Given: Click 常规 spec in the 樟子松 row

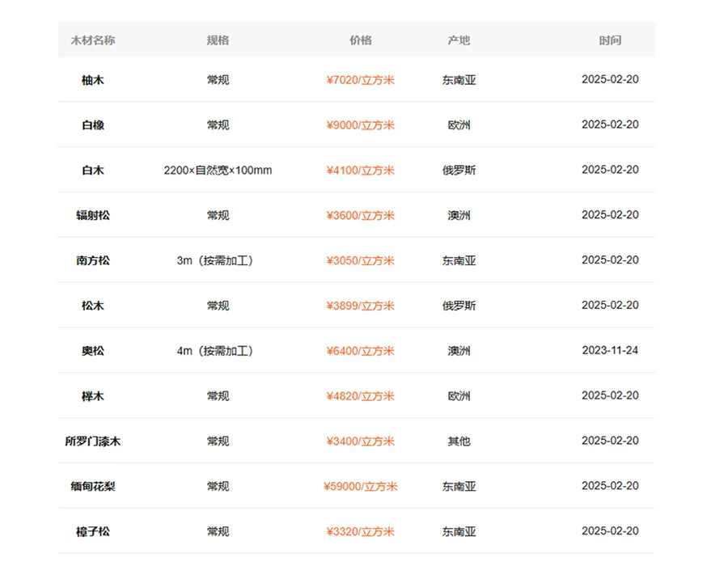Looking at the screenshot, I should click(x=218, y=531).
